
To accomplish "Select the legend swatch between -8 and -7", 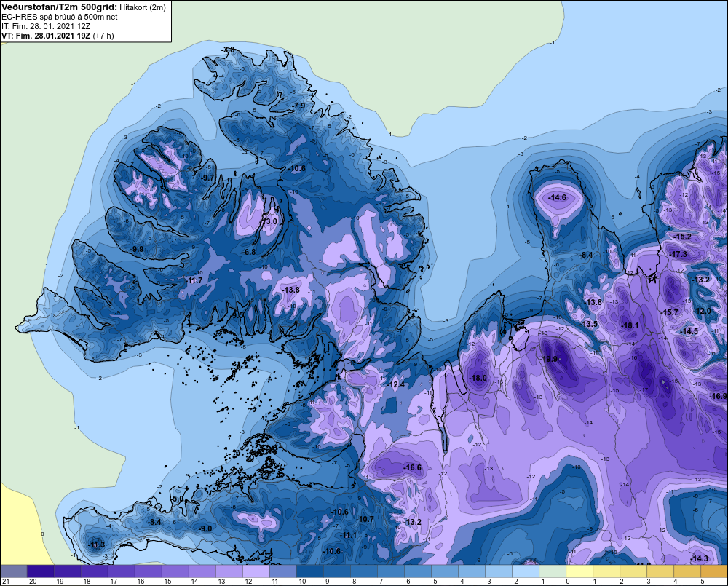I will click(x=363, y=571).
